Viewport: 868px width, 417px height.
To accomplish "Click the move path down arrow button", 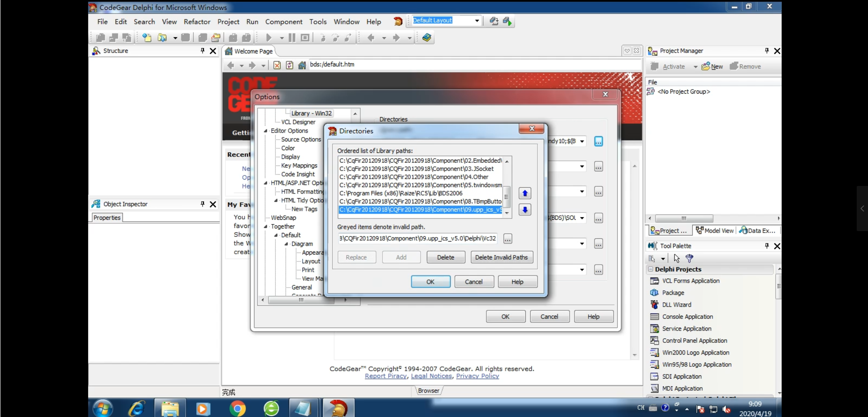I will pyautogui.click(x=525, y=209).
